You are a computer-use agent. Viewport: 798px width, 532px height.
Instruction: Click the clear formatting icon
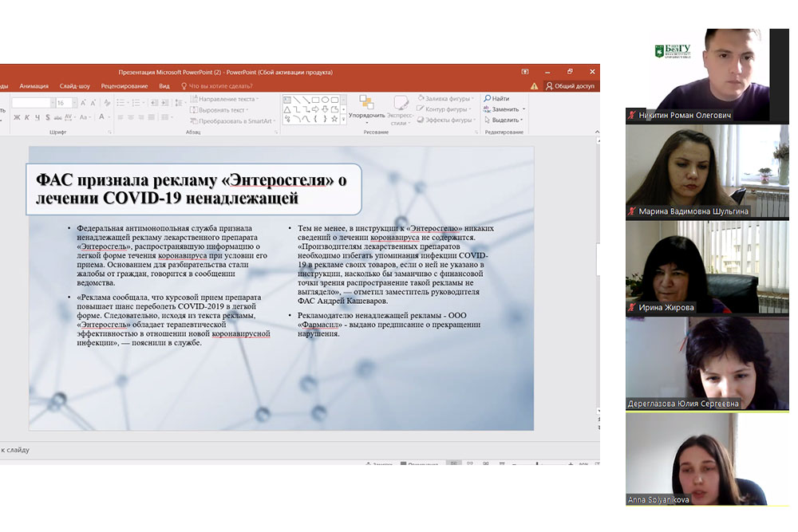(107, 103)
